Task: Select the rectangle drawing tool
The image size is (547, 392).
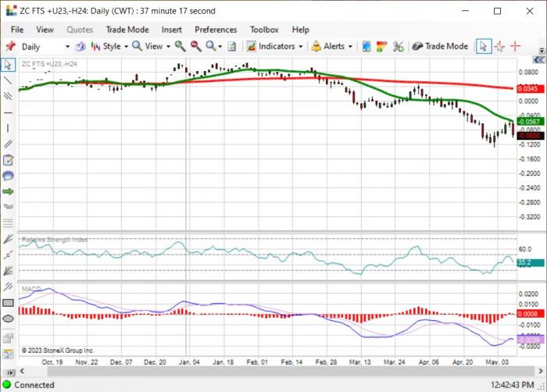Action: click(8, 303)
